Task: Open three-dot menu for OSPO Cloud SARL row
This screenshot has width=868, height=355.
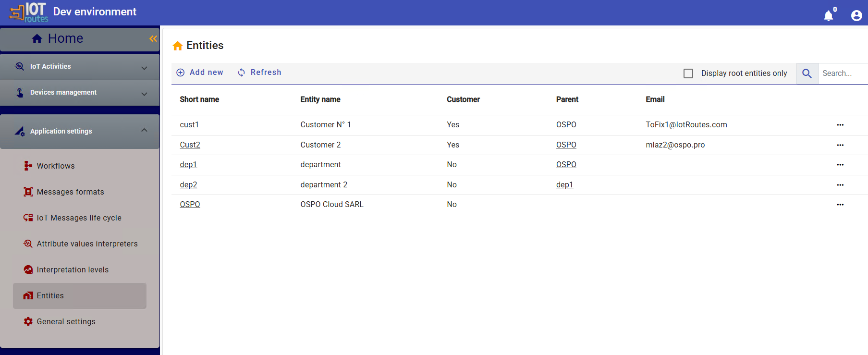Action: 840,205
